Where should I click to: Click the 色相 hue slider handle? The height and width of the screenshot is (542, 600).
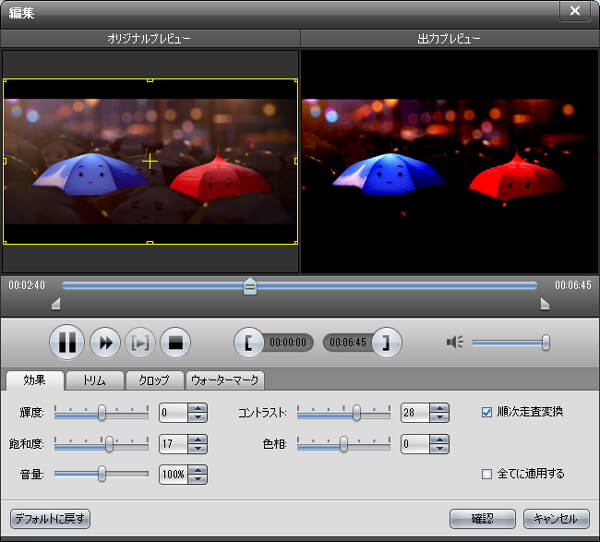pyautogui.click(x=344, y=444)
